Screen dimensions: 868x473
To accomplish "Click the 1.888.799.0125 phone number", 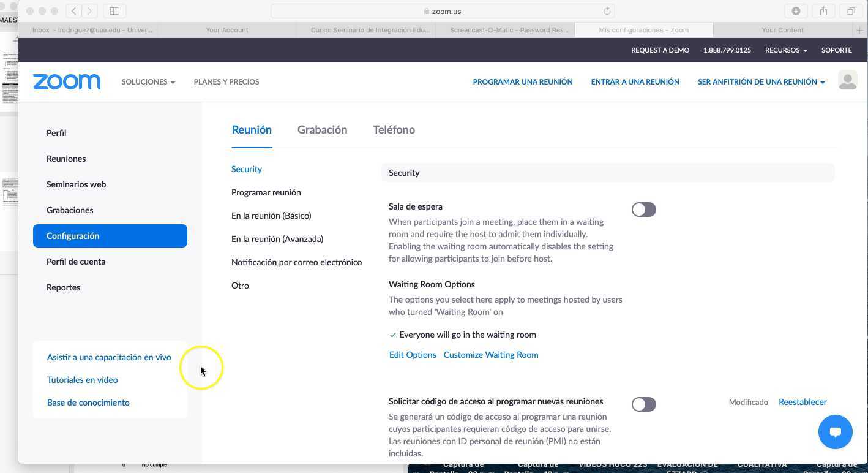I will click(x=727, y=50).
